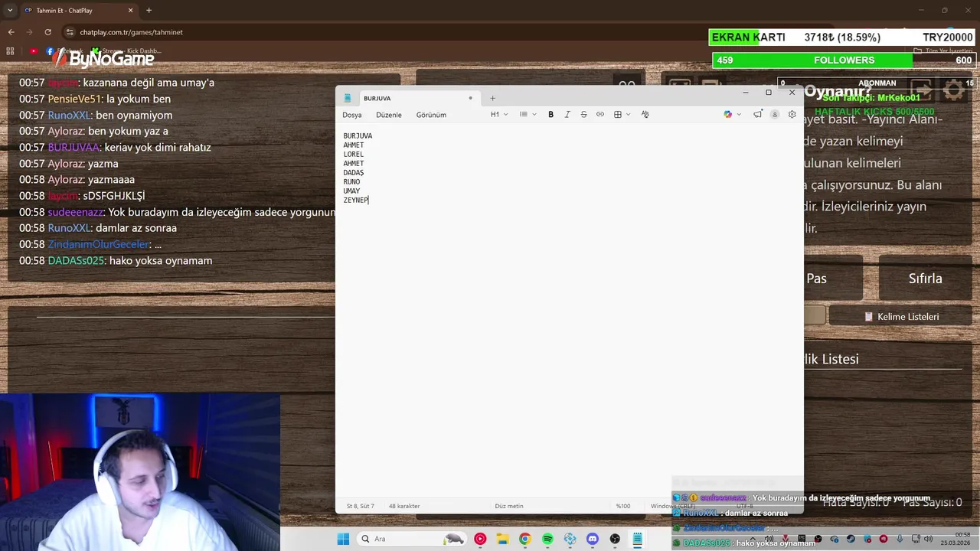Click the line RUNO in Notepad
Screen dimensions: 980x551
(x=351, y=182)
